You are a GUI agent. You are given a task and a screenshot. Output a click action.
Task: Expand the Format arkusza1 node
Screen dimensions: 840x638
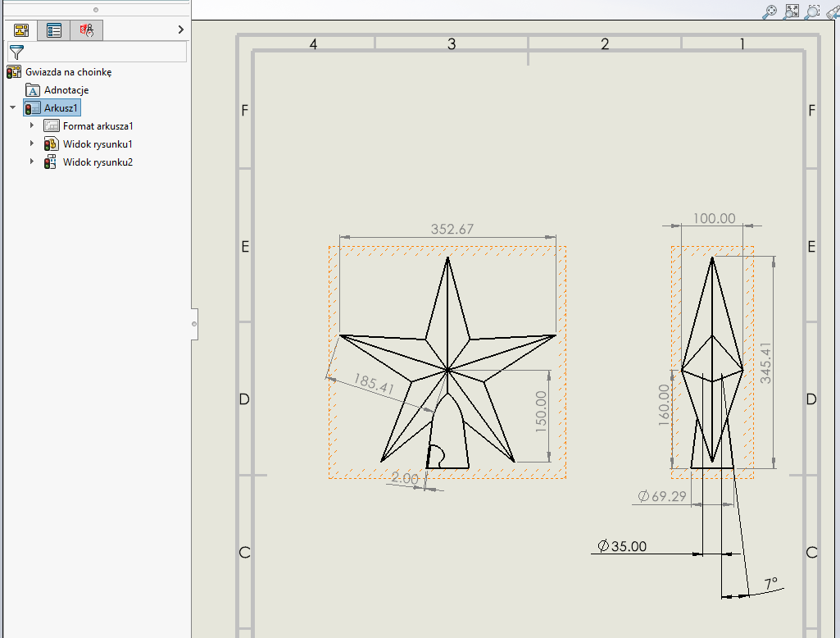32,126
